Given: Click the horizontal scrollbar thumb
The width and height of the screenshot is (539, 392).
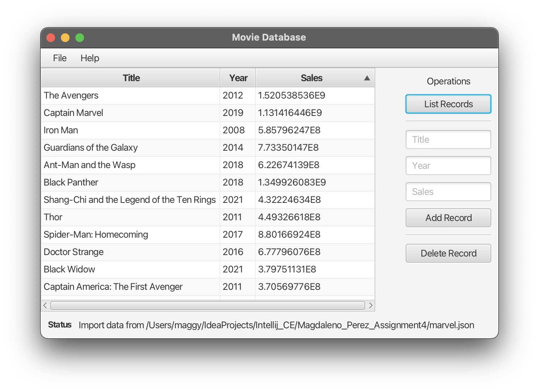Looking at the screenshot, I should pyautogui.click(x=208, y=305).
